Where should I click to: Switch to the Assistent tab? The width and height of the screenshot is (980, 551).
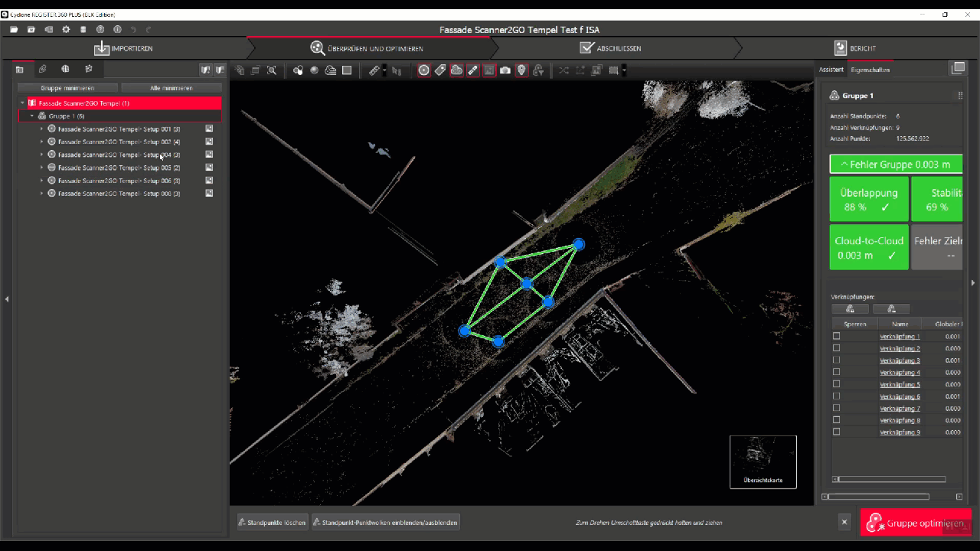831,70
